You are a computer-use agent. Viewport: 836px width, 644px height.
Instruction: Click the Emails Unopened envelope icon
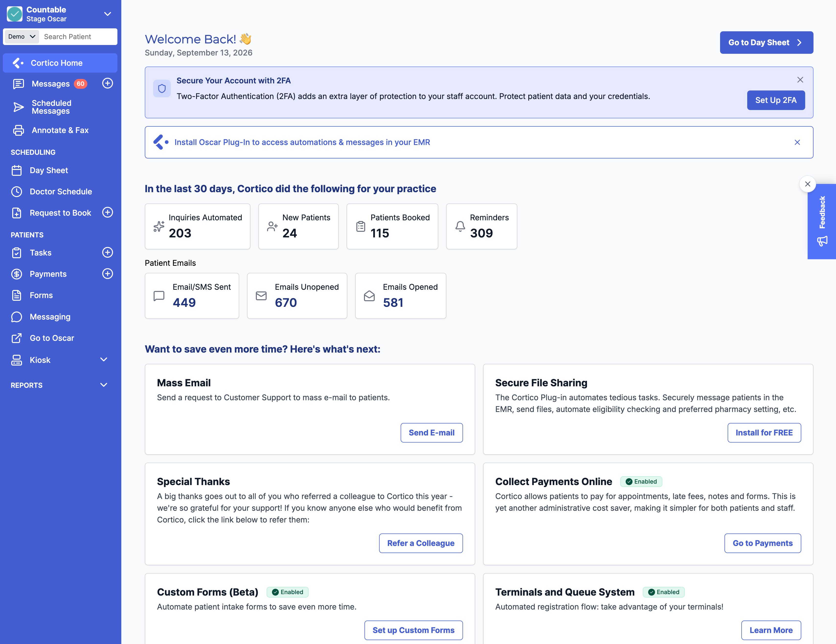(261, 296)
